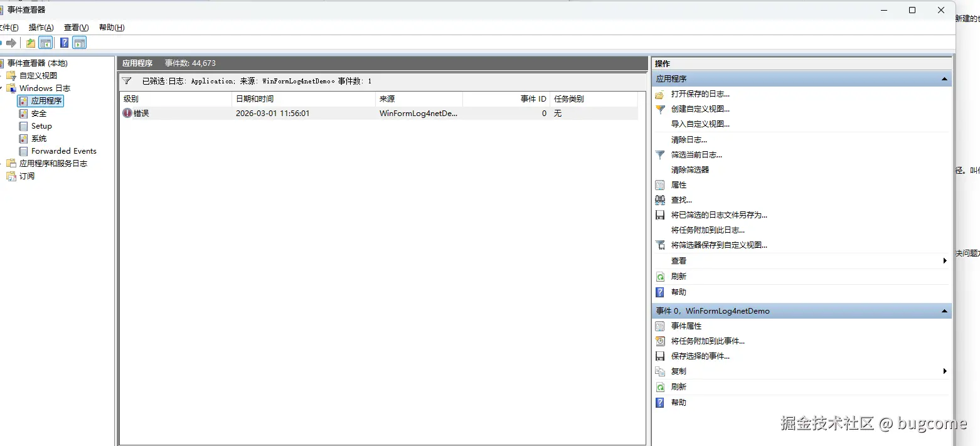Click the refresh icon under 事件 0 section

click(x=659, y=387)
